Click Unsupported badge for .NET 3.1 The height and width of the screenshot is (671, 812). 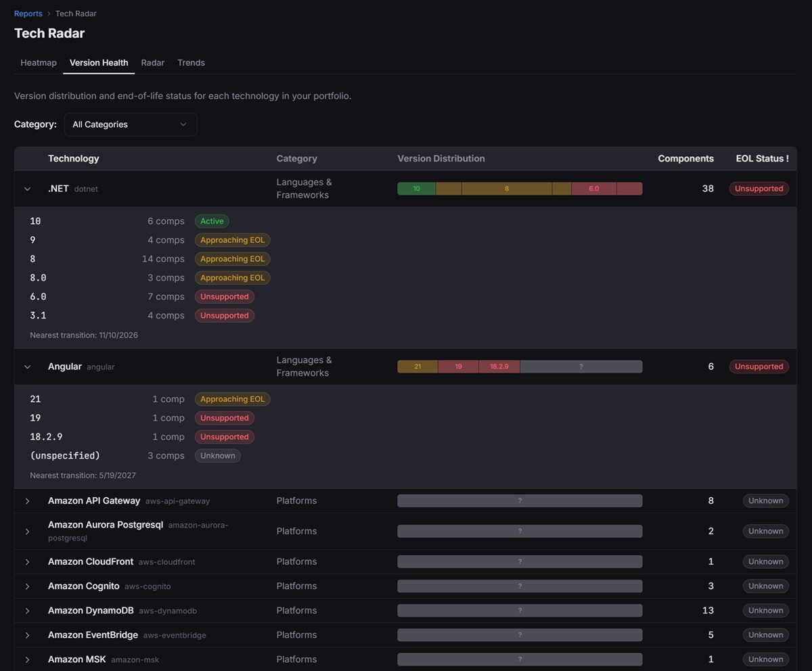[x=225, y=316]
